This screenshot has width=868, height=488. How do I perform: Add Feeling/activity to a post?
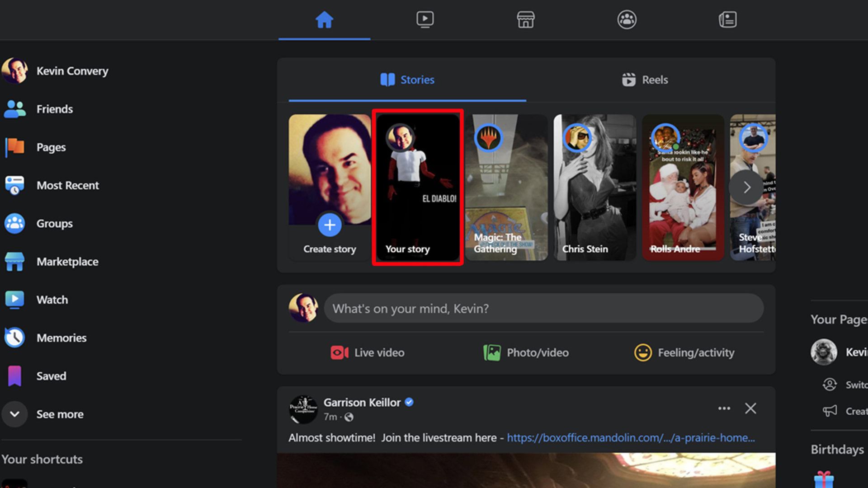point(684,352)
